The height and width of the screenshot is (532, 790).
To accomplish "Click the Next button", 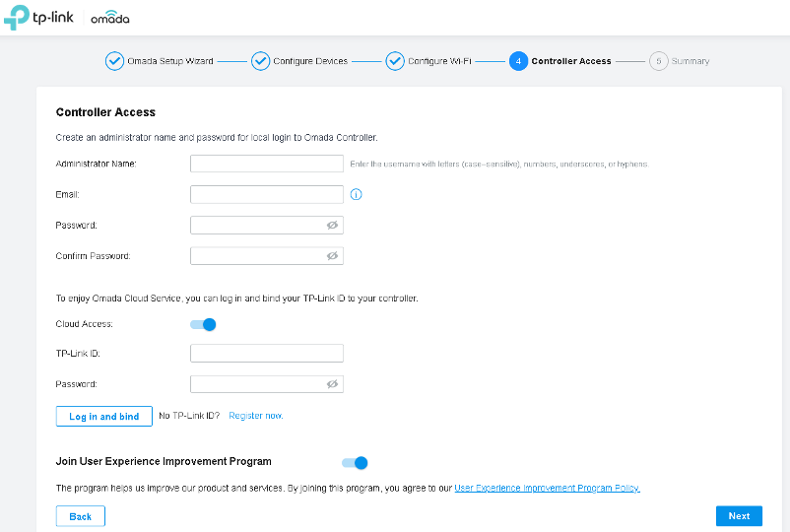I will [x=739, y=516].
